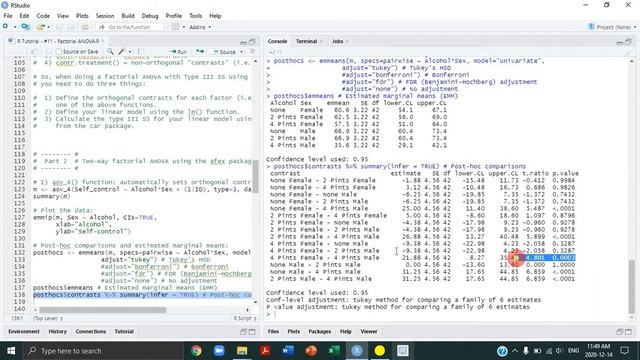Click the Create a Project icon
Image resolution: width=640 pixels, height=360 pixels.
[26, 27]
